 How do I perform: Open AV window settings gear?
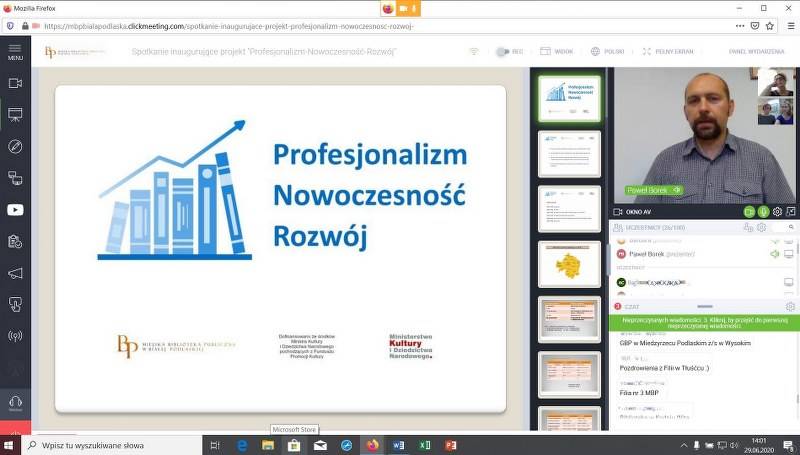click(776, 212)
